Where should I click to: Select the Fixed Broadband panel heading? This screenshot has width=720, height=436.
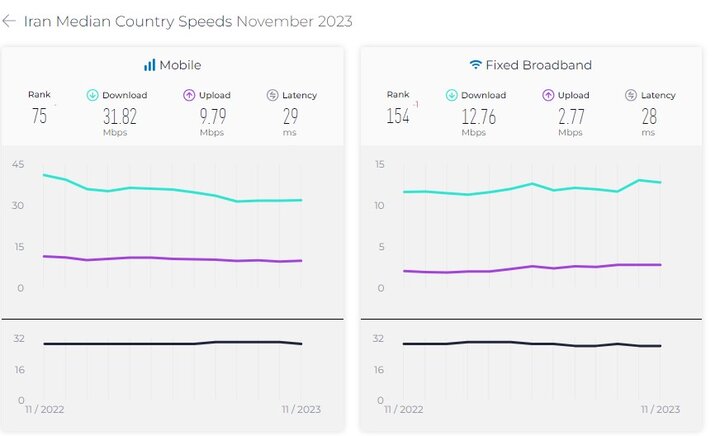(538, 65)
